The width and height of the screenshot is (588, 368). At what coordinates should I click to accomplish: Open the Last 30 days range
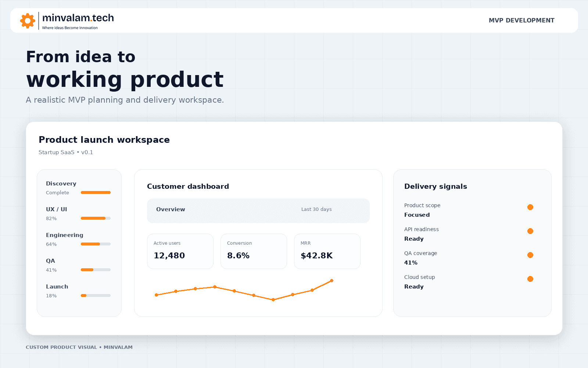coord(316,209)
